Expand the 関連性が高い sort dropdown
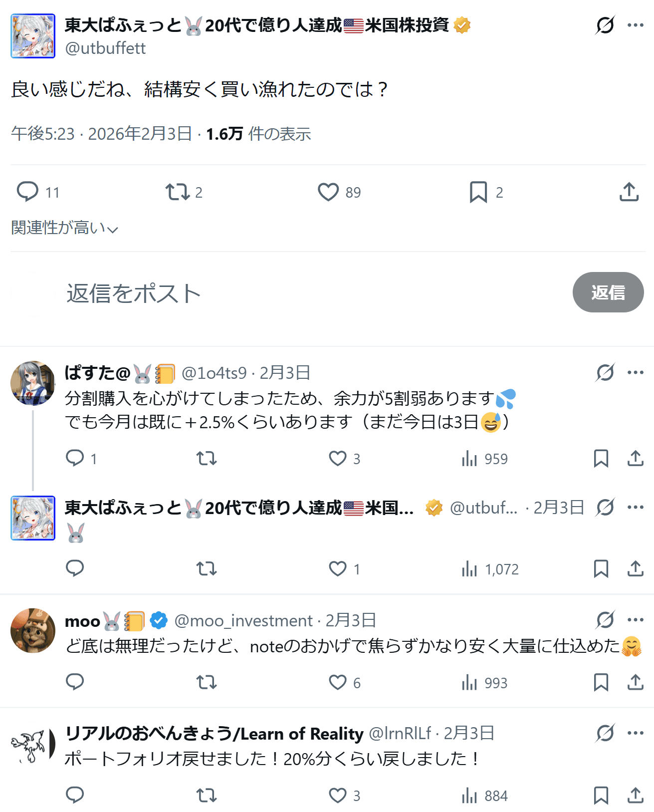Screen dimensions: 654x812 (x=64, y=228)
